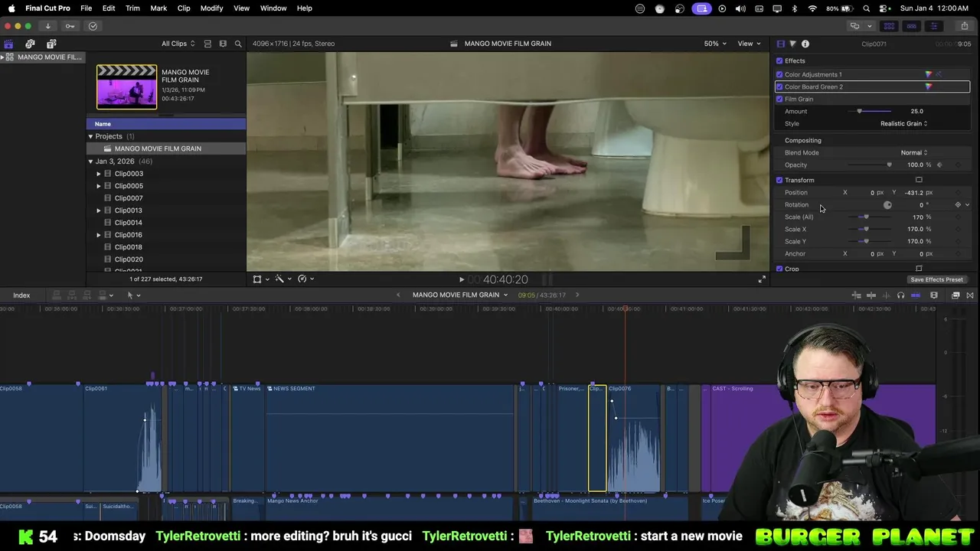Show the Video inspector filmstrip icon
980x551 pixels.
click(x=780, y=44)
